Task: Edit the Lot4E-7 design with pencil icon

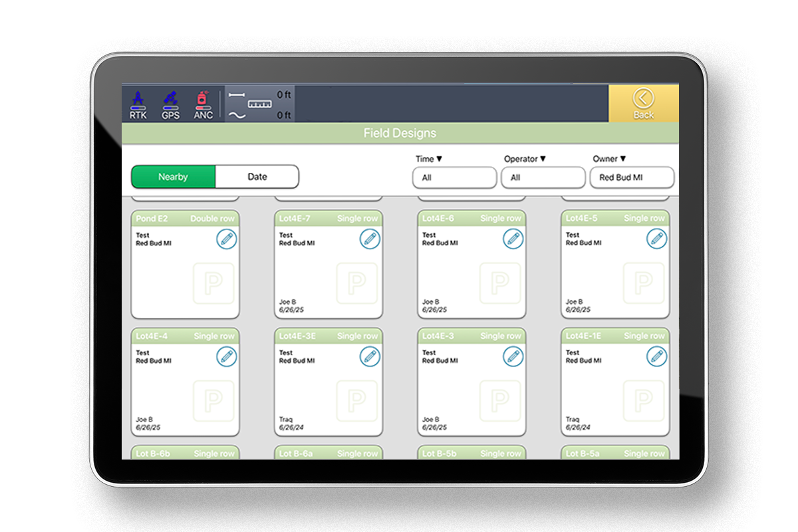Action: click(370, 239)
